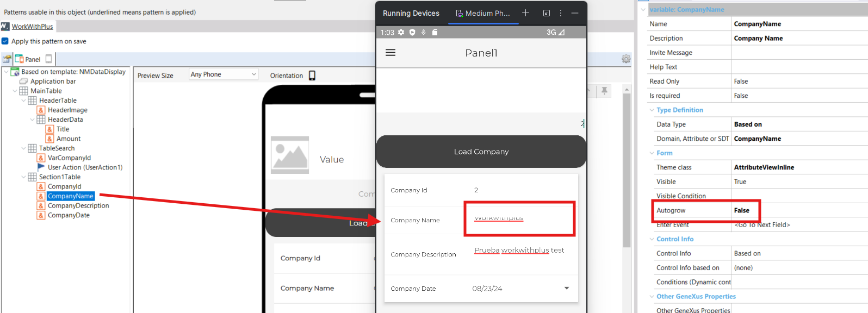Collapse the Form property group
The height and width of the screenshot is (313, 868).
coord(652,153)
